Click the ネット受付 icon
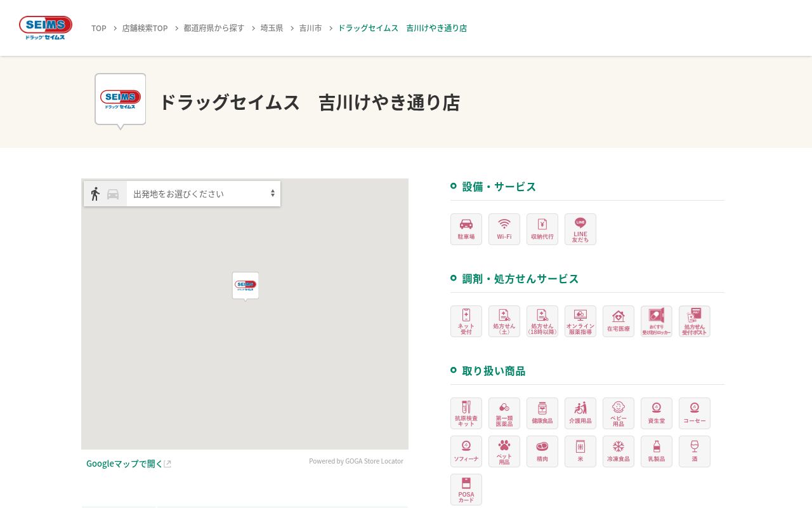This screenshot has height=508, width=812. (466, 321)
